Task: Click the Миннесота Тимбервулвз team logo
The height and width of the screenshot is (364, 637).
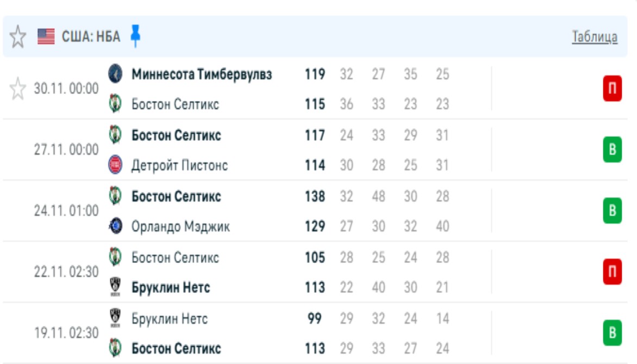Action: tap(115, 74)
